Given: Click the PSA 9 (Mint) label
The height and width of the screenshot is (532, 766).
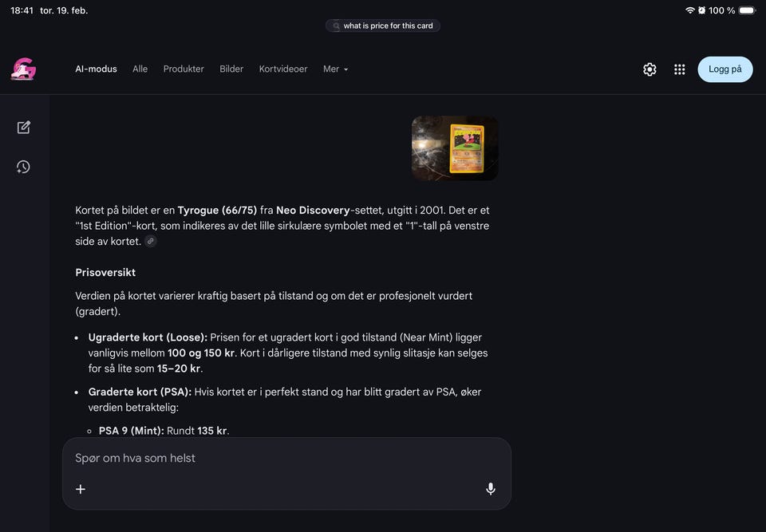Looking at the screenshot, I should point(132,431).
